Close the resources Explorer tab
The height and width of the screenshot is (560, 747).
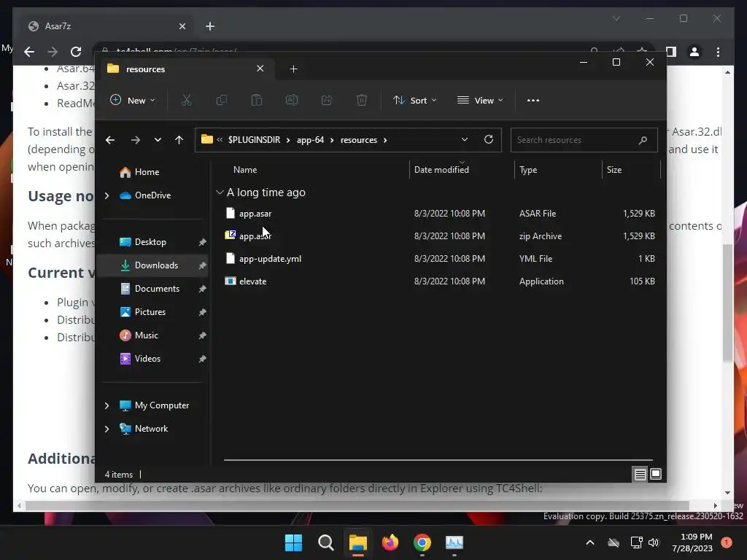click(260, 69)
